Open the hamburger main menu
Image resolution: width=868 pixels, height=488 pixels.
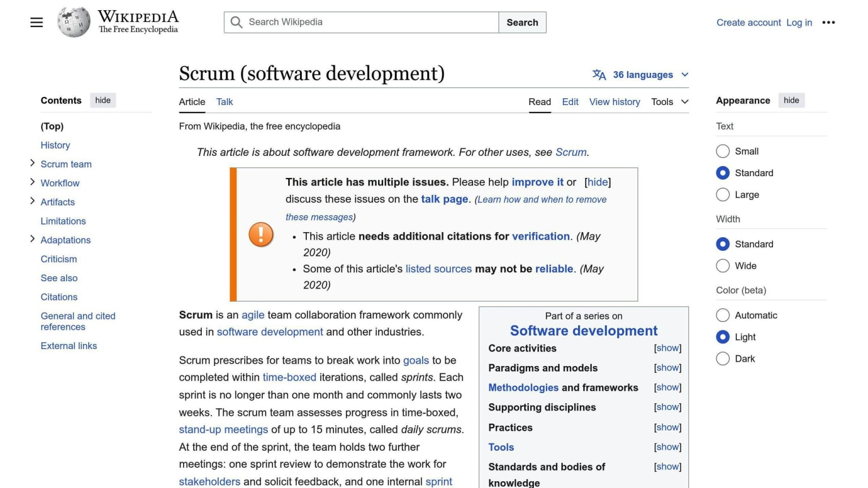coord(37,23)
